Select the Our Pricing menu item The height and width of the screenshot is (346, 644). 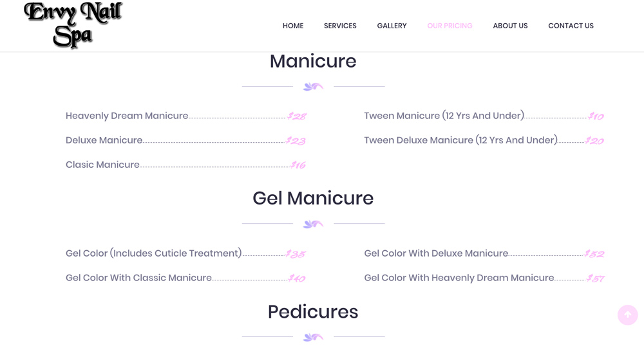pos(450,26)
